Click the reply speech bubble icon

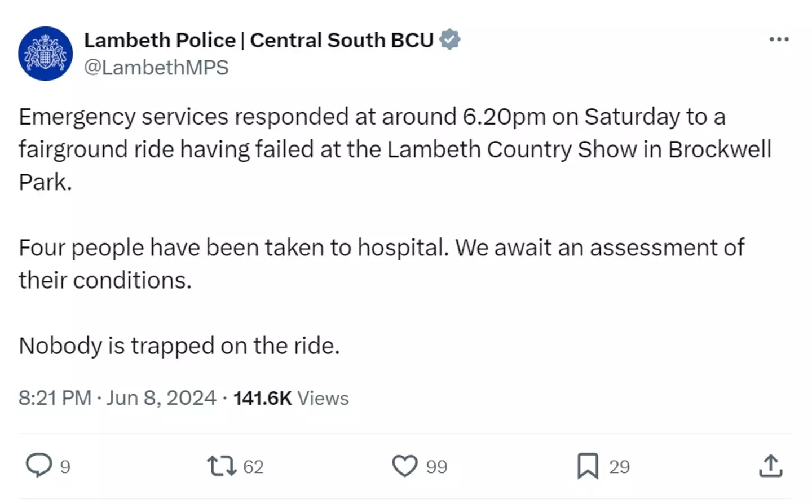[x=39, y=466]
